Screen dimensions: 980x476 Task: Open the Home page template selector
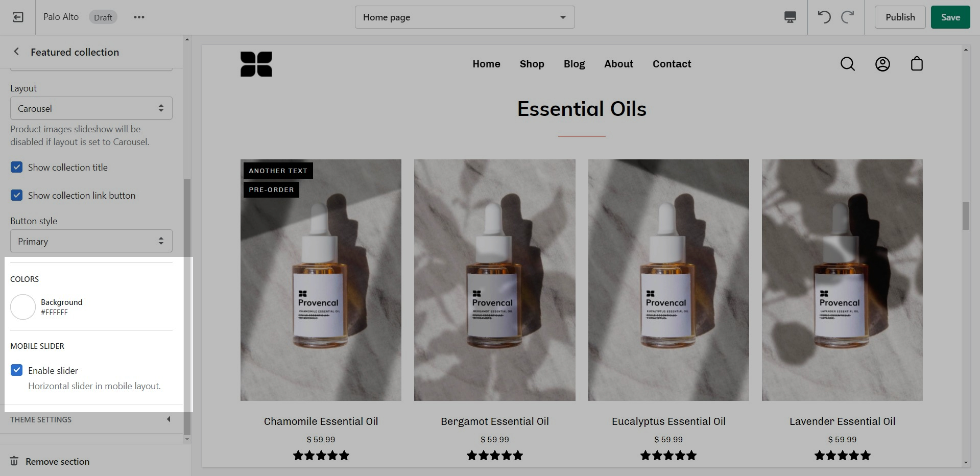click(465, 17)
